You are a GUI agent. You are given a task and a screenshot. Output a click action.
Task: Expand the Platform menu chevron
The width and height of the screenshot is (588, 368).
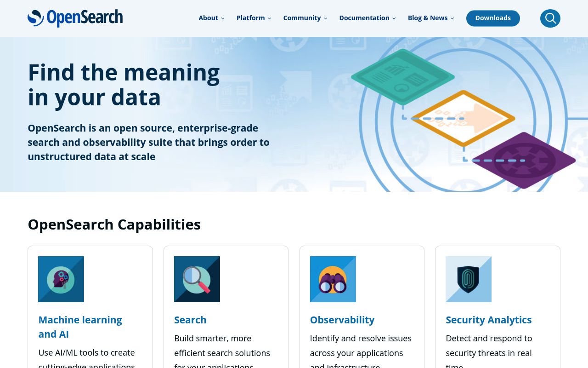[270, 18]
